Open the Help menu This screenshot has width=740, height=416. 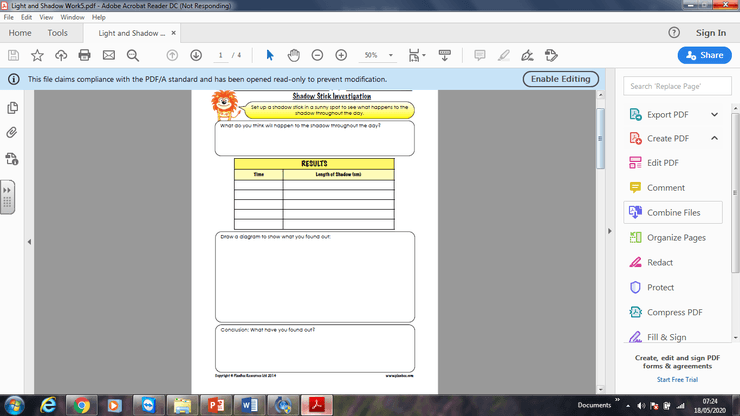[x=99, y=17]
